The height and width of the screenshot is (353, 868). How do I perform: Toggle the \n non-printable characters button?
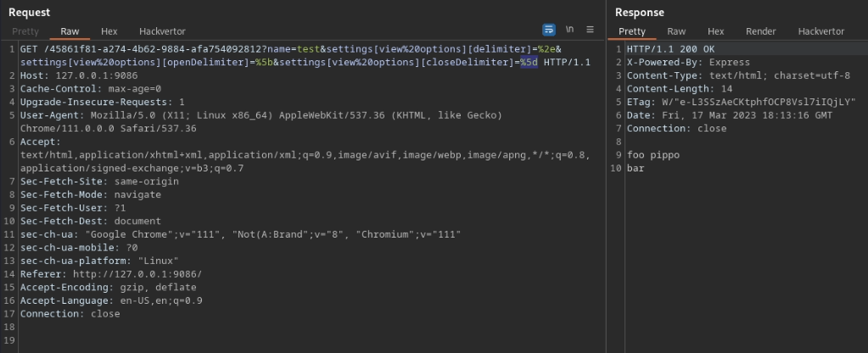[x=570, y=30]
